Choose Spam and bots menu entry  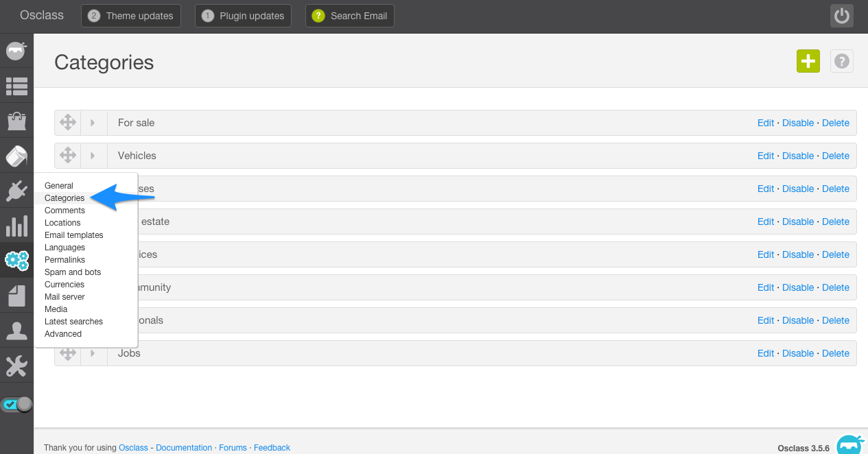coord(73,272)
